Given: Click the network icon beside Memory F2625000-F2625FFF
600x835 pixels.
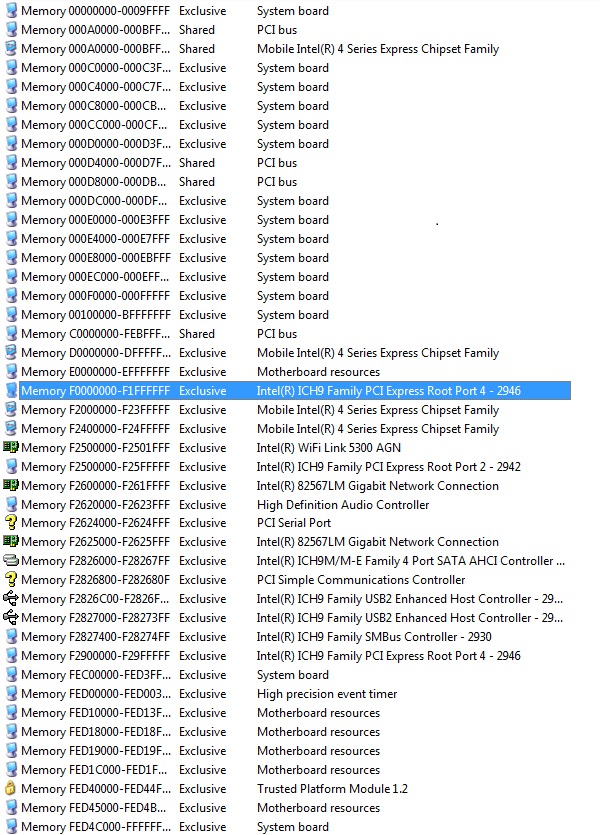Looking at the screenshot, I should click(x=11, y=542).
